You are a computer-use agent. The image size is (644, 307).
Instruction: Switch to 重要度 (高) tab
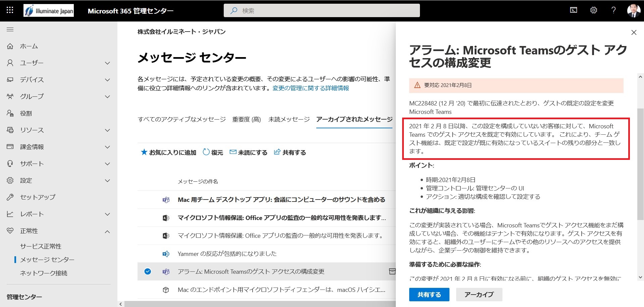(x=247, y=119)
